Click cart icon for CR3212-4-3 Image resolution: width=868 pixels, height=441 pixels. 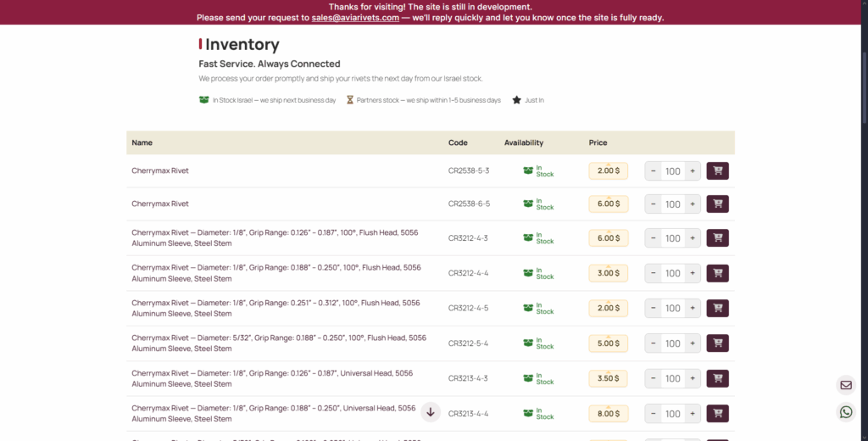[x=717, y=238]
